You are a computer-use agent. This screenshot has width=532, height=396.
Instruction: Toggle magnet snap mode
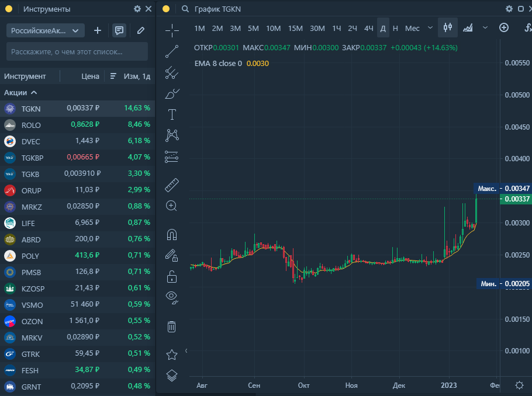tap(172, 235)
